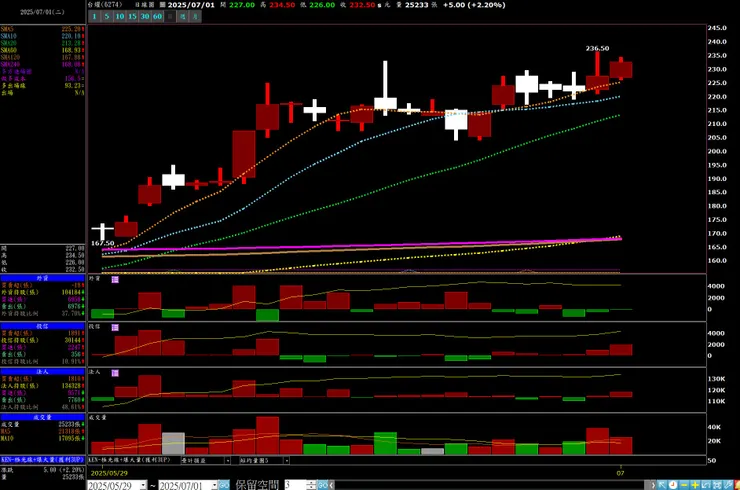740x490 pixels.
Task: Click the SMA5 row in left legend
Action: pos(42,29)
